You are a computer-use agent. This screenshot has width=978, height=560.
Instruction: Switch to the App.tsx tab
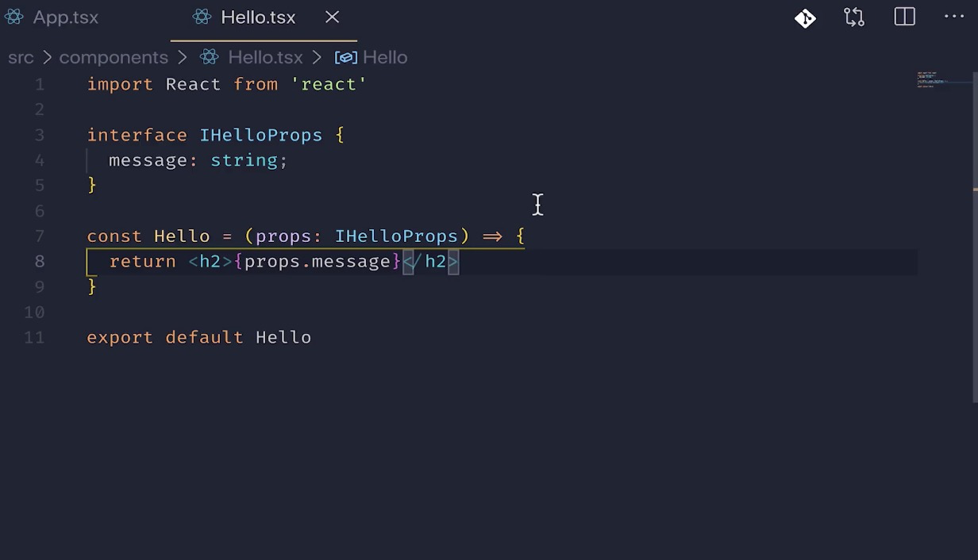tap(52, 17)
